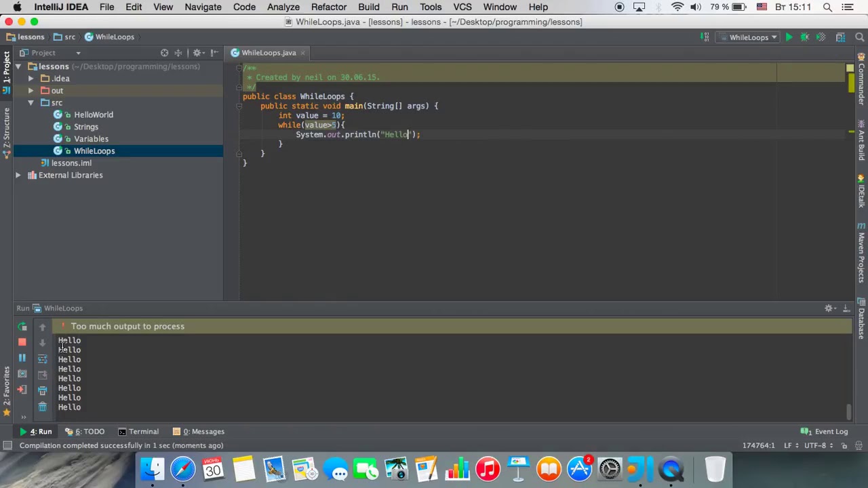
Task: Print console output with the printer icon
Action: pyautogui.click(x=42, y=390)
